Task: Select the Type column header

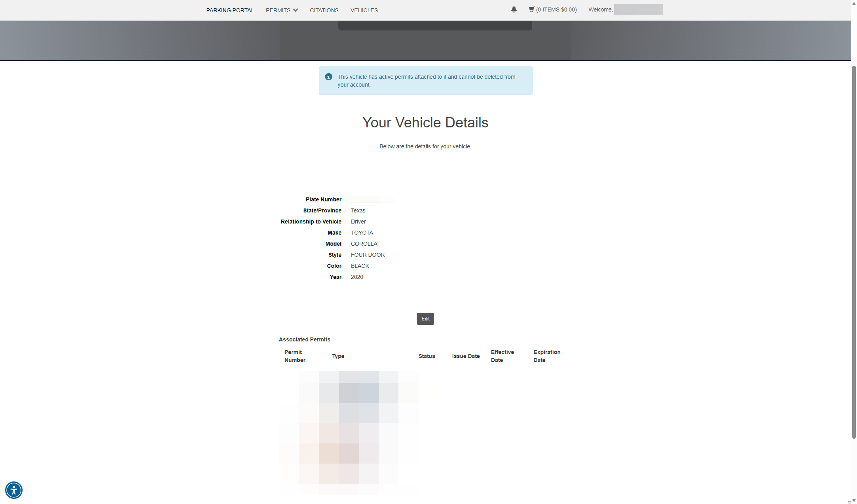Action: [x=338, y=356]
